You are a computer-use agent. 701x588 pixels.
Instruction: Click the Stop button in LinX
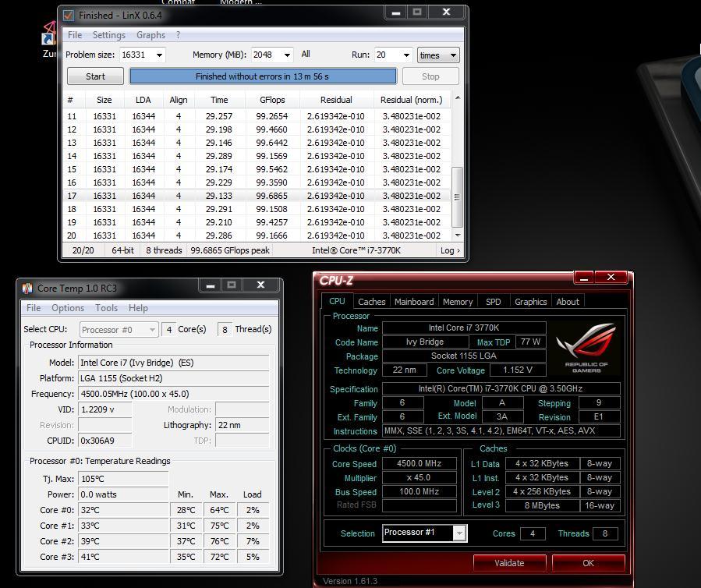pyautogui.click(x=430, y=76)
